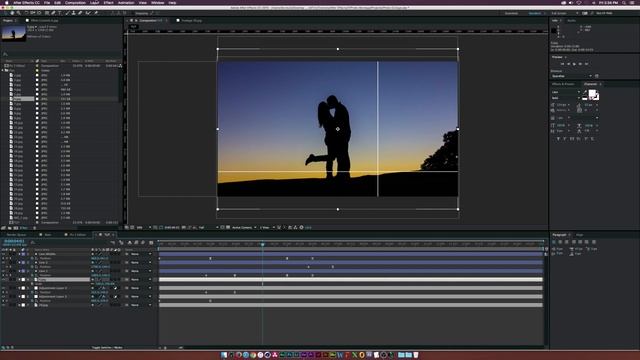
Task: Select the Hand tool in toolbar
Action: tap(12, 13)
